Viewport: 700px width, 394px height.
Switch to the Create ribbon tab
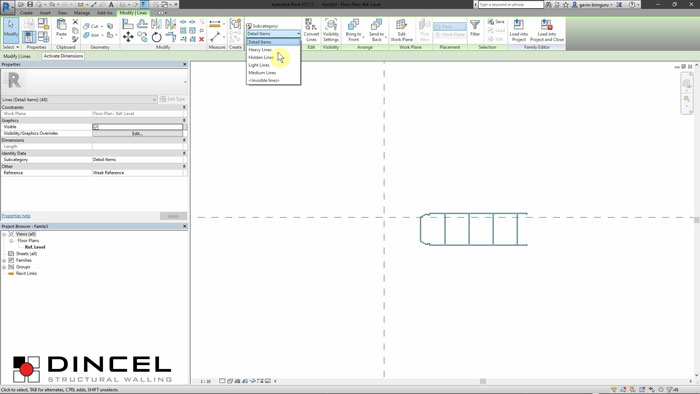26,13
